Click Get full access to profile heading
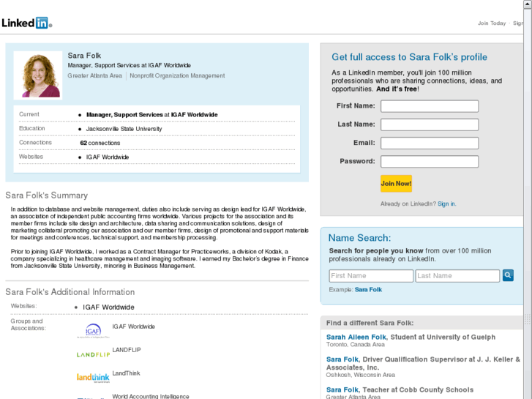 (x=409, y=57)
